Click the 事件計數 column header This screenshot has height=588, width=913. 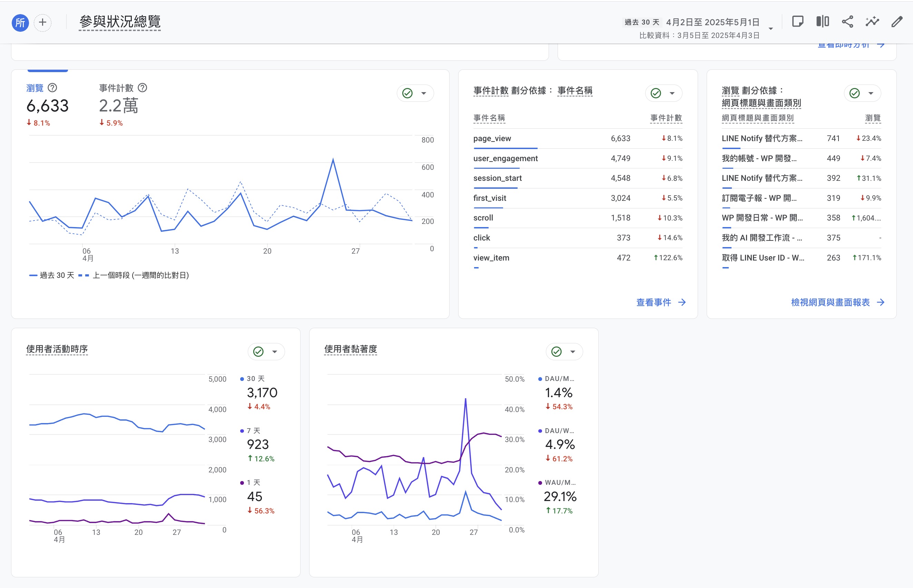click(x=666, y=118)
